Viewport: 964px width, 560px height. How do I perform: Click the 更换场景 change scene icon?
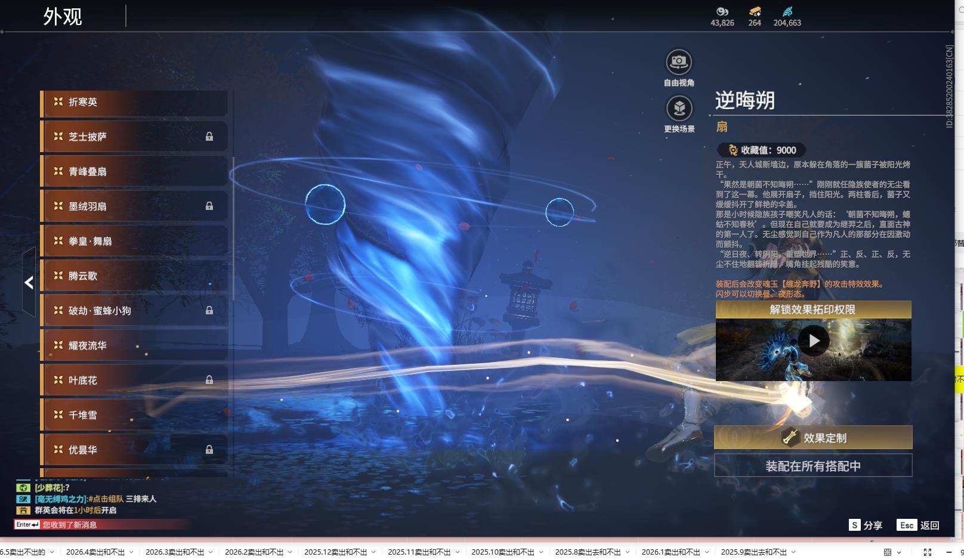coord(678,108)
